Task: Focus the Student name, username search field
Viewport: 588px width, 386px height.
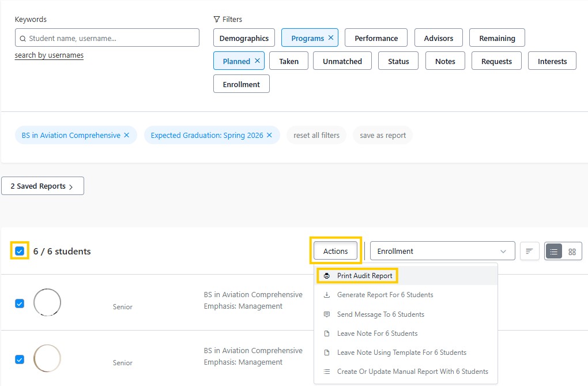Action: tap(107, 38)
